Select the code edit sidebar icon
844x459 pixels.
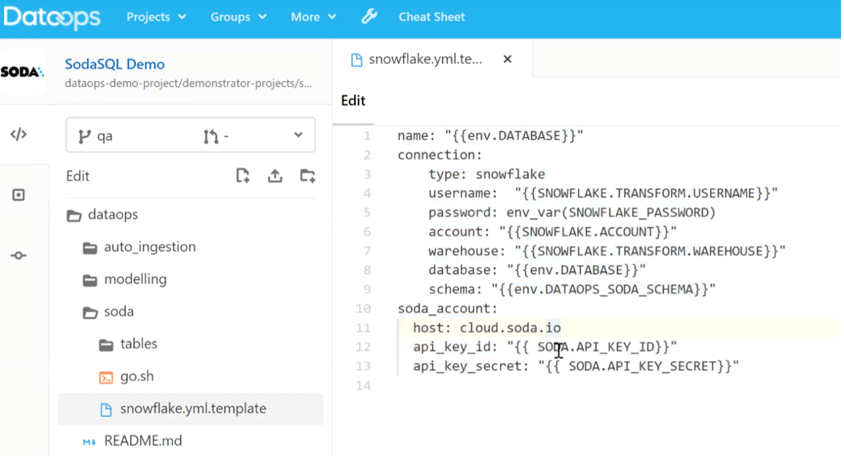pyautogui.click(x=18, y=134)
